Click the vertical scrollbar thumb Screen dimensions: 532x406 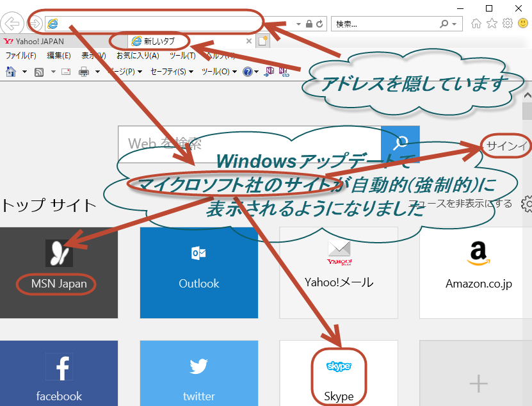pos(528,111)
